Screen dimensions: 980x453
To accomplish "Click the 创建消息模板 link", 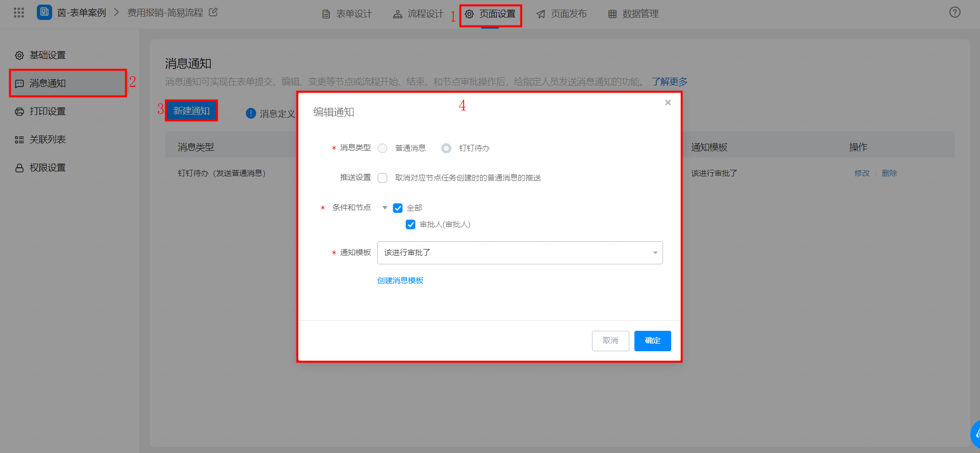I will (400, 281).
